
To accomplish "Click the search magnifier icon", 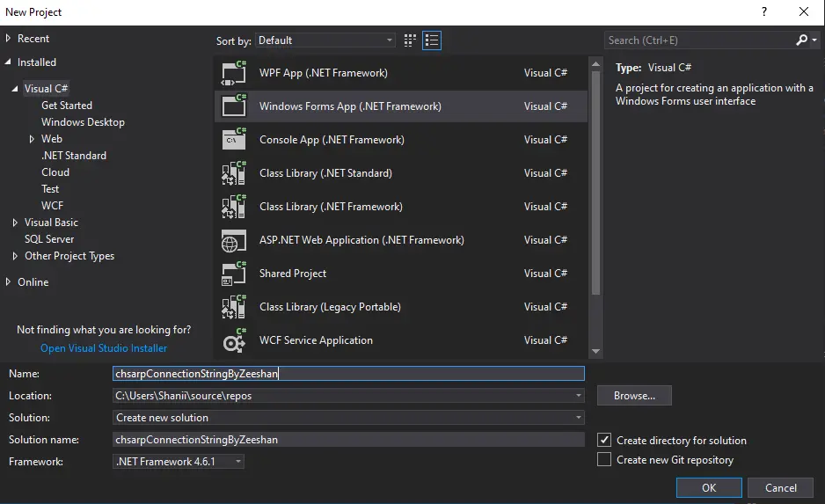I will pyautogui.click(x=801, y=40).
